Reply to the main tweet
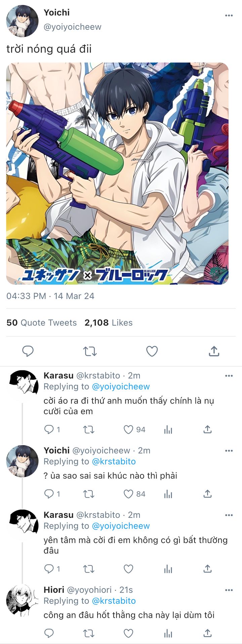 (x=28, y=351)
